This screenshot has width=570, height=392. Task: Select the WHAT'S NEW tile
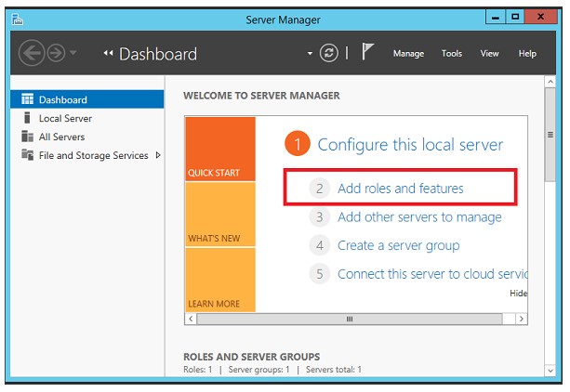(x=219, y=215)
